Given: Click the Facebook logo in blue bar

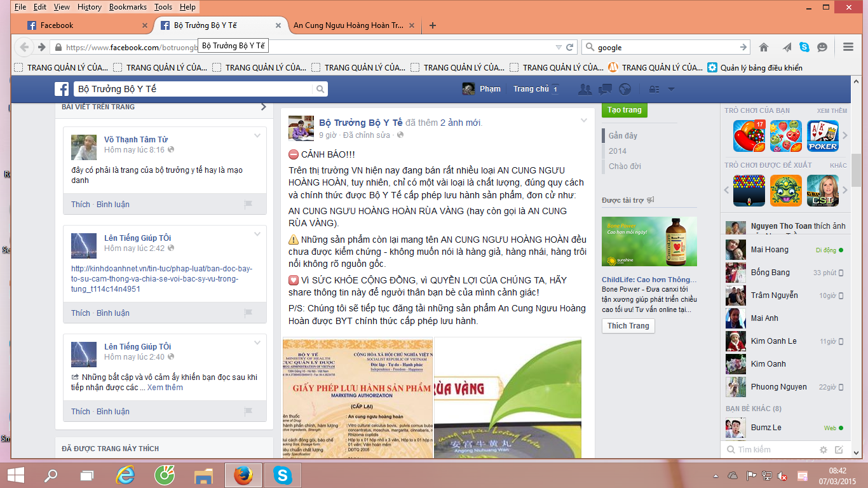Looking at the screenshot, I should [62, 89].
